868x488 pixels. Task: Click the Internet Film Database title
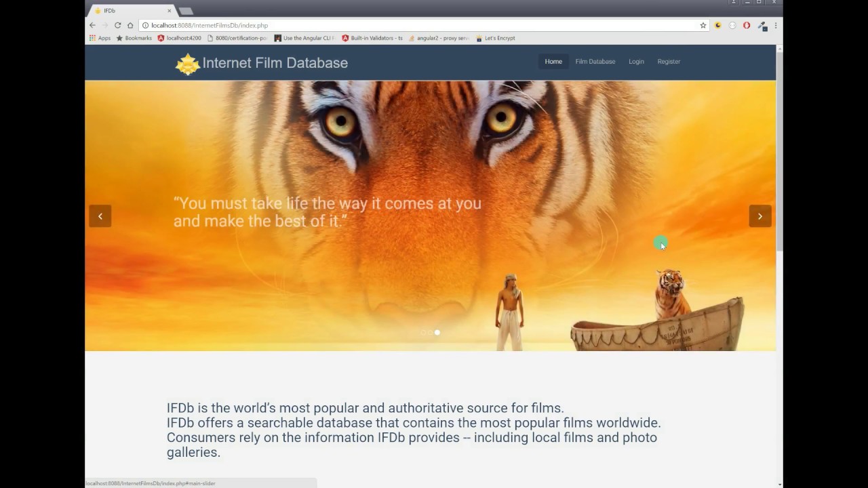click(x=275, y=62)
